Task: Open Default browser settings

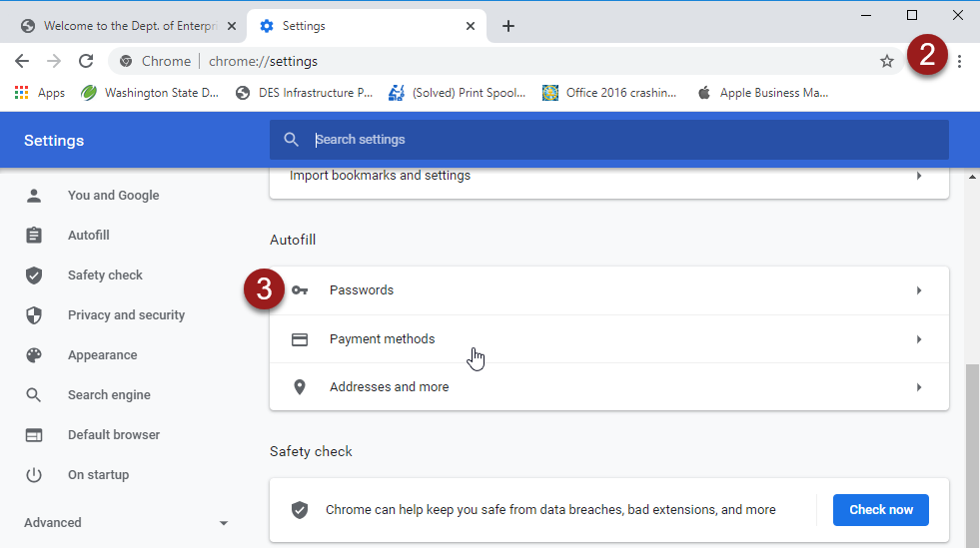Action: 114,435
